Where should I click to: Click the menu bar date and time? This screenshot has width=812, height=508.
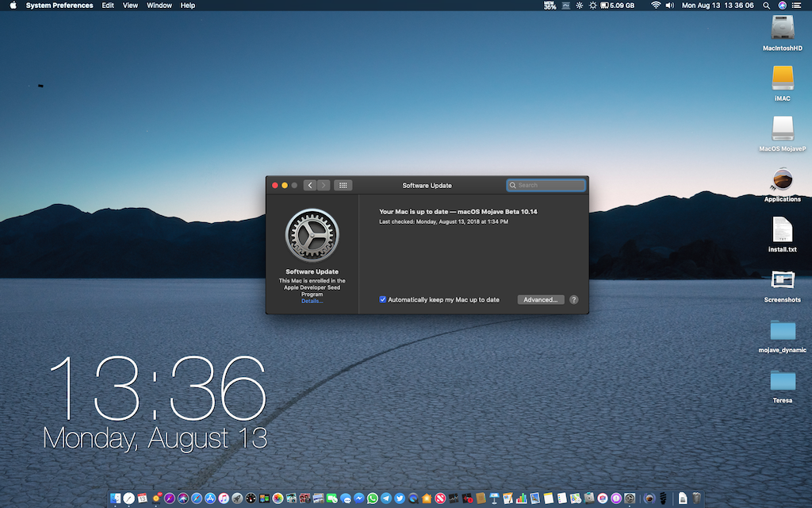coord(718,6)
